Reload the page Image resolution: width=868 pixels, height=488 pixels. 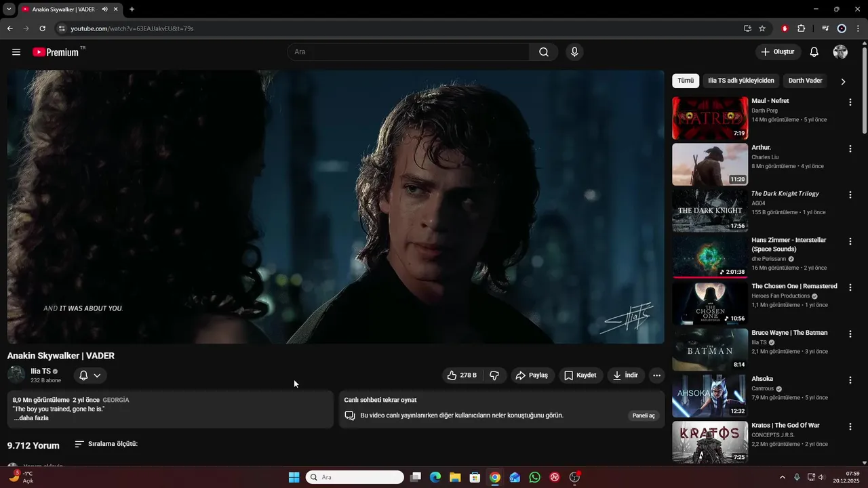42,28
